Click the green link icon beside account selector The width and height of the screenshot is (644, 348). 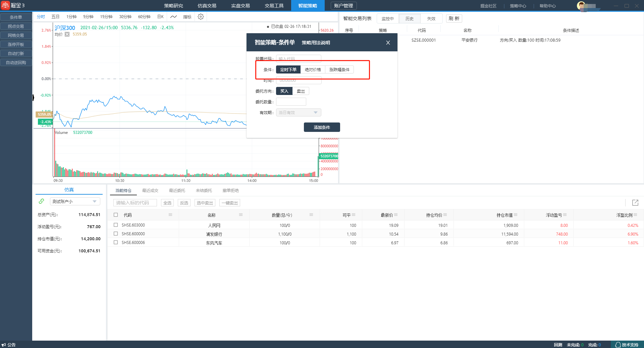pos(41,201)
